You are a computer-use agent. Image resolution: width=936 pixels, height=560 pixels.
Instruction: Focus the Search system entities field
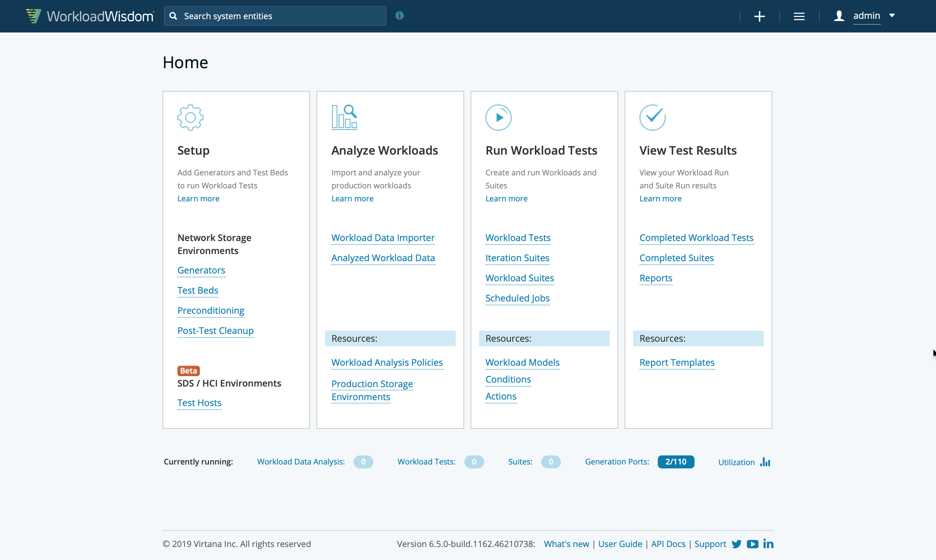pos(275,16)
